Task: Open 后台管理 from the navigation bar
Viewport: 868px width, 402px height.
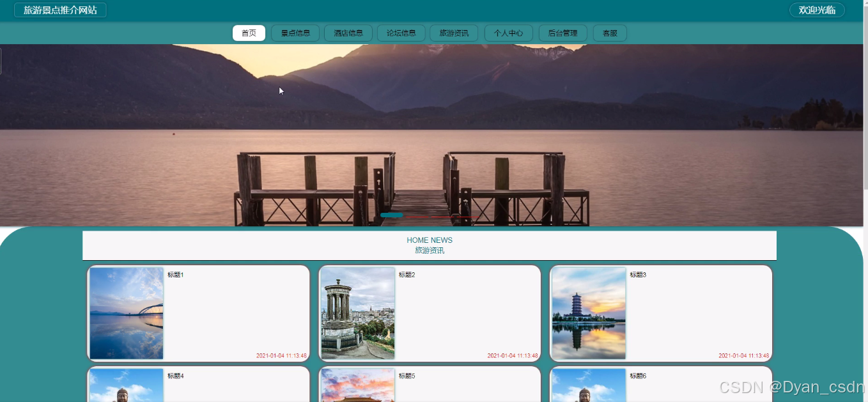Action: (x=563, y=33)
